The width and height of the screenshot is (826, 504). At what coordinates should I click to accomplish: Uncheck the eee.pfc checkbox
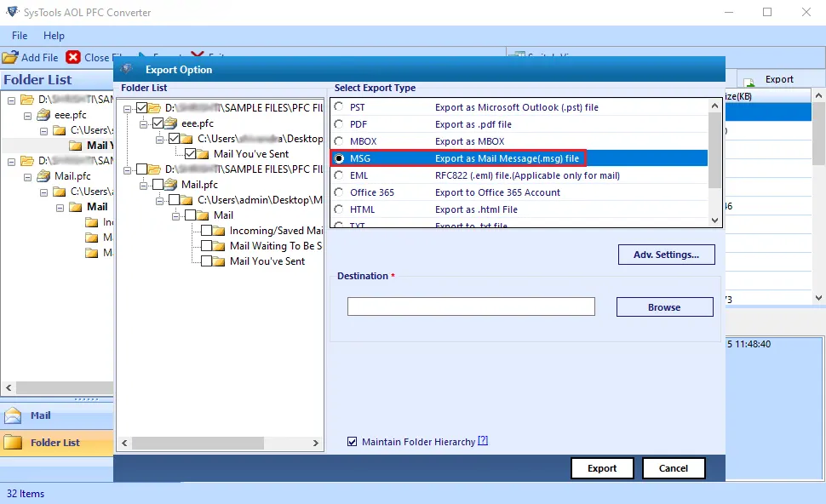click(158, 123)
